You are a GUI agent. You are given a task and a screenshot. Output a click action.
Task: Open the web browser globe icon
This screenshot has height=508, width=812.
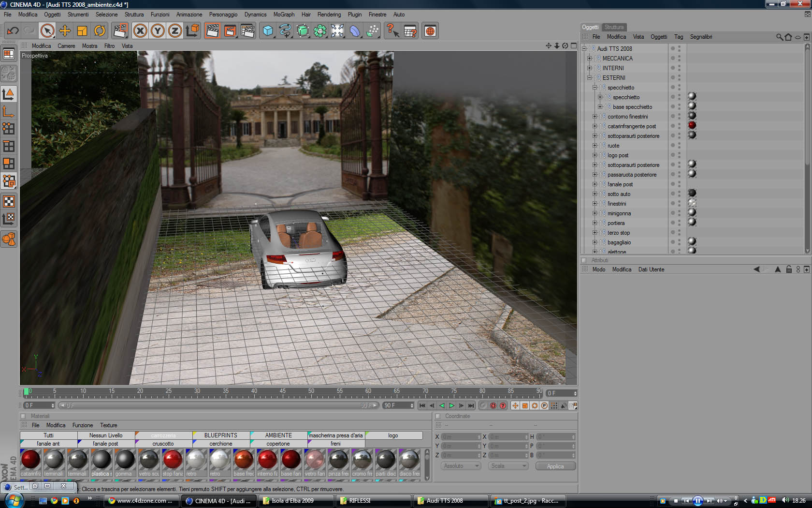[430, 31]
